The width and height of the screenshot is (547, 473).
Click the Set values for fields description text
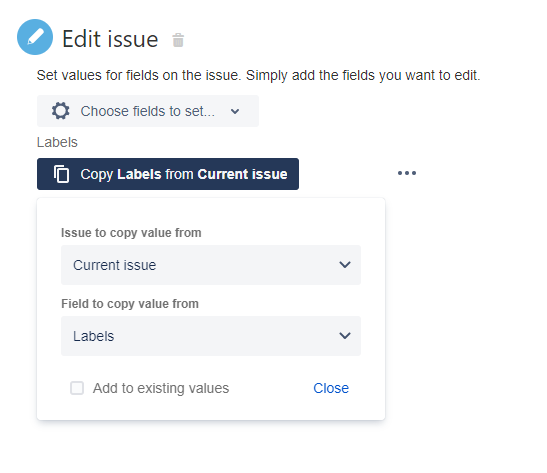tap(258, 75)
